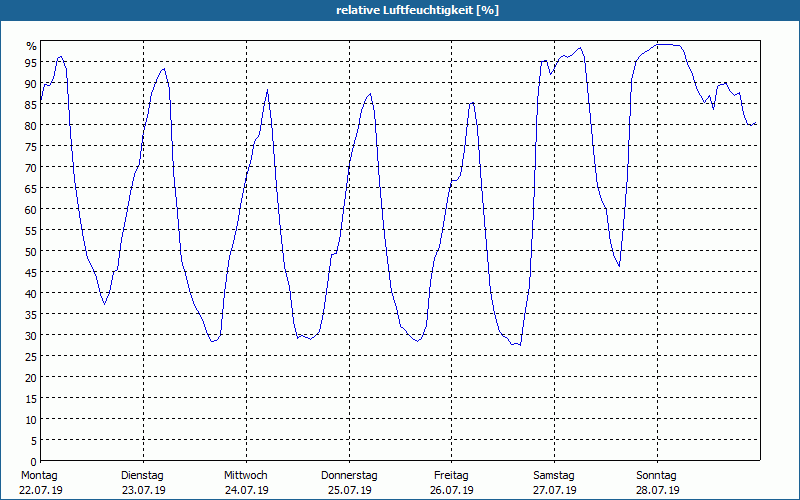Click the 90 axis value
Screen dimensions: 800x500
(31, 84)
